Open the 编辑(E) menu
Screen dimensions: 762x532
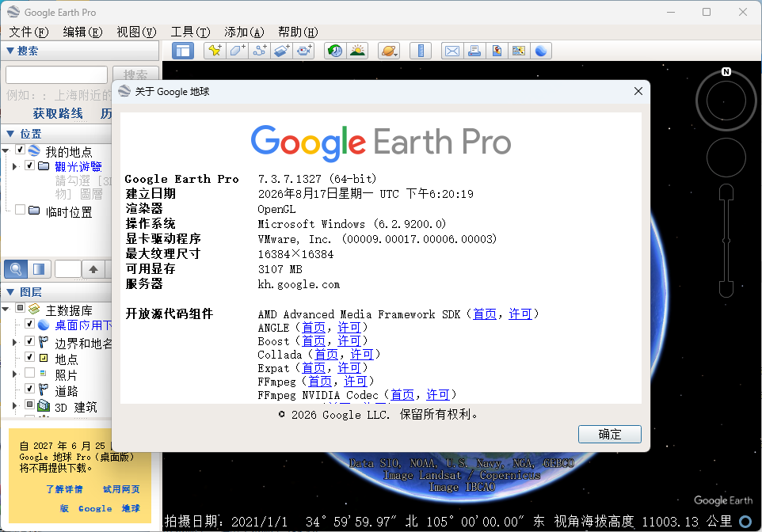[x=82, y=32]
